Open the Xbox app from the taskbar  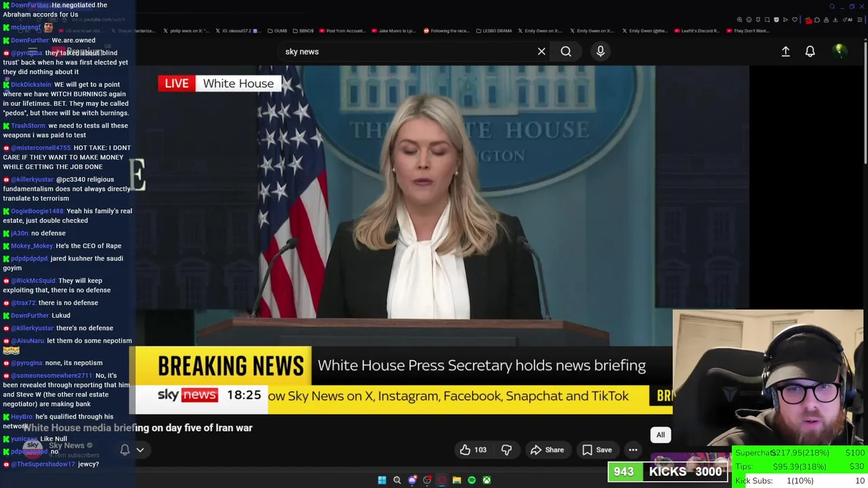click(486, 480)
